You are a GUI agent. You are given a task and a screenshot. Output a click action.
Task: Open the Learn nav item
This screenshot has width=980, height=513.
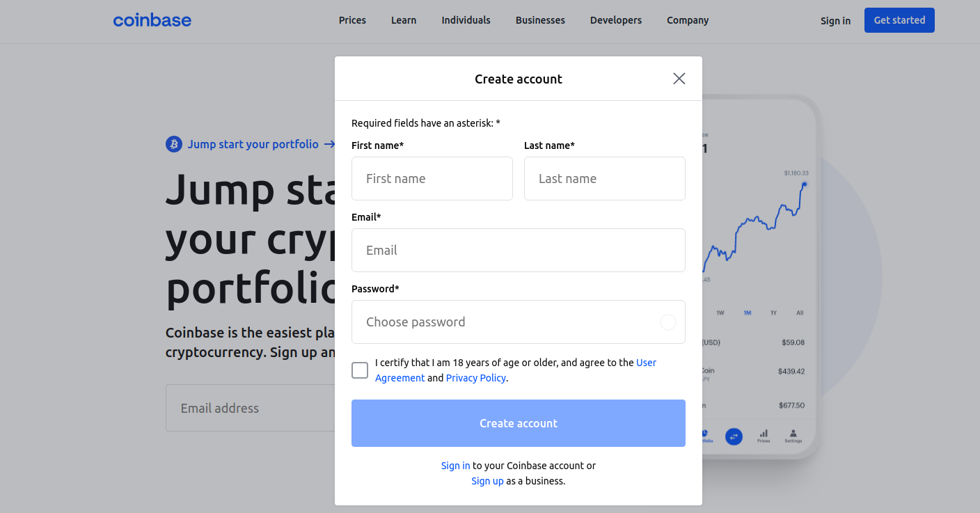(404, 20)
